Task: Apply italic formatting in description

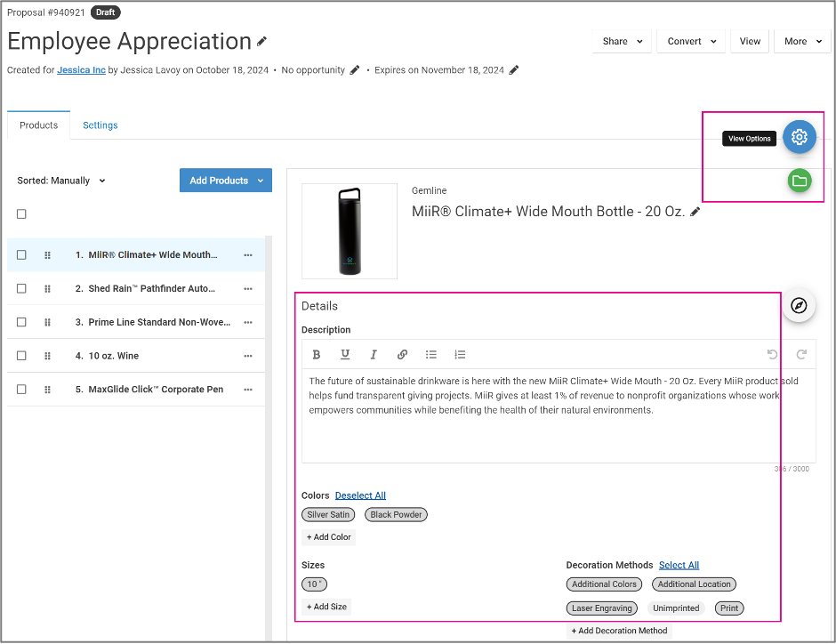Action: point(374,355)
